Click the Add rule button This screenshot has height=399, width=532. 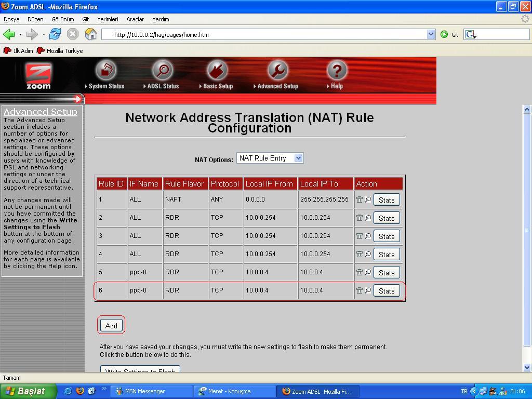point(111,326)
